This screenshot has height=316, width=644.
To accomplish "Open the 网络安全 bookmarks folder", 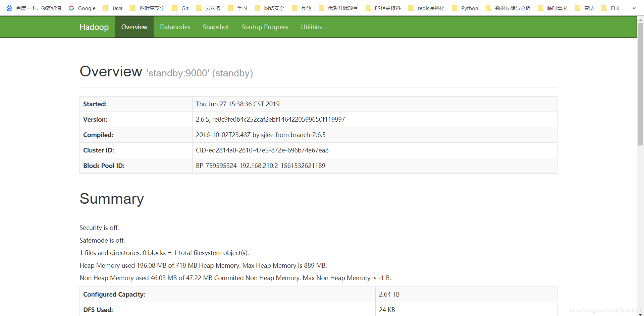I will (x=270, y=8).
